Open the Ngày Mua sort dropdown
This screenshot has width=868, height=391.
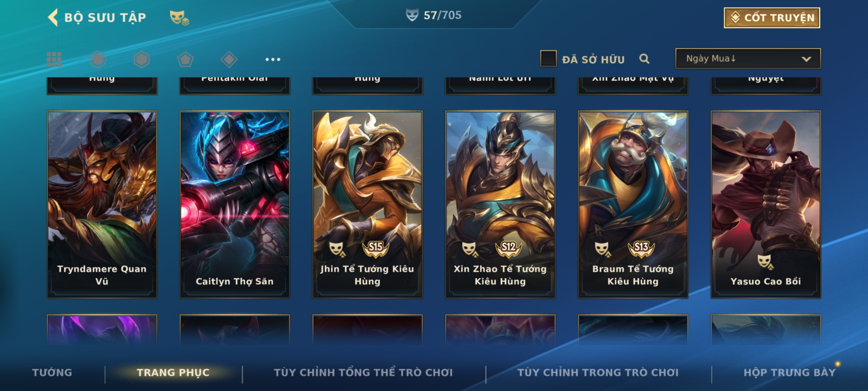pyautogui.click(x=748, y=58)
